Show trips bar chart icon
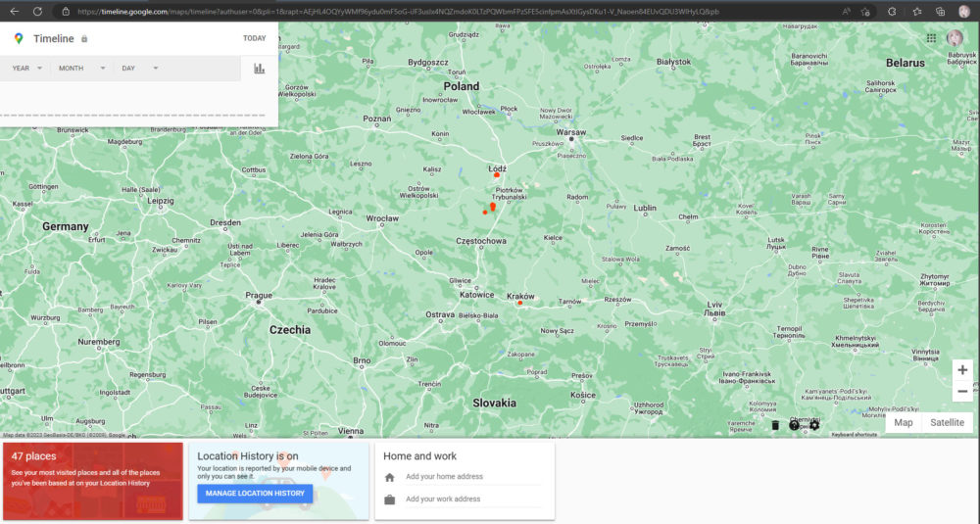This screenshot has width=980, height=524. coord(260,69)
